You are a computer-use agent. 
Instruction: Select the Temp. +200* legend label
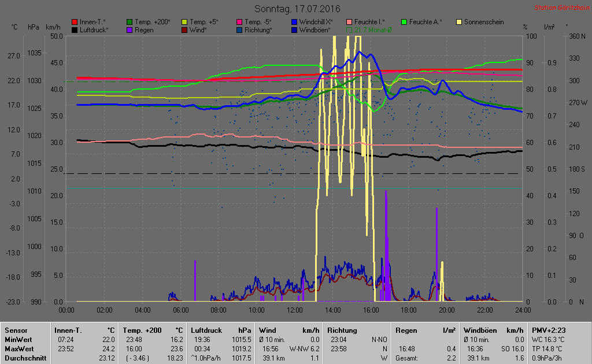click(x=153, y=23)
